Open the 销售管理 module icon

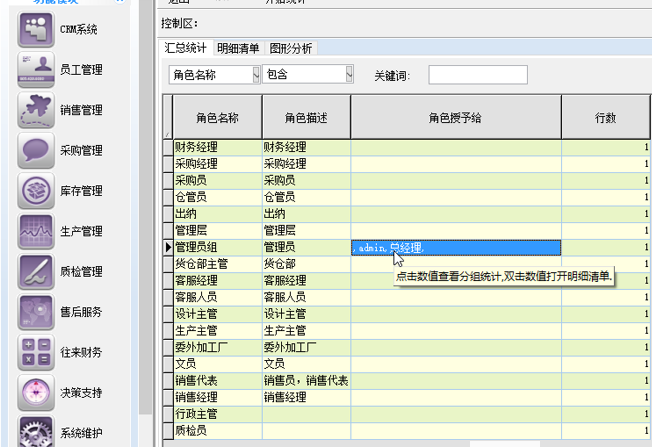pyautogui.click(x=36, y=110)
